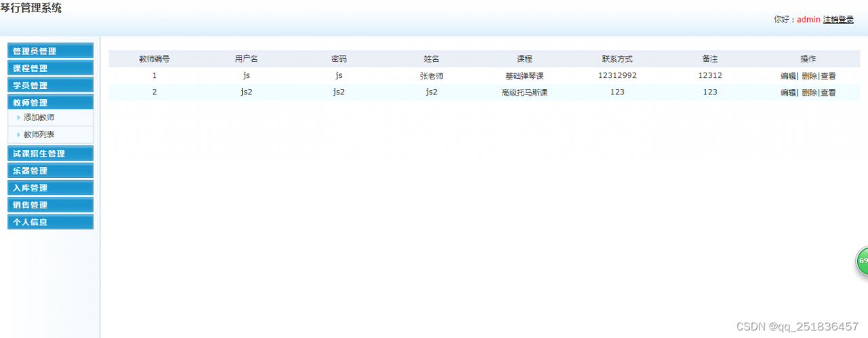Click the 教师编号 column header
Screen dimensions: 868x338
(155, 59)
